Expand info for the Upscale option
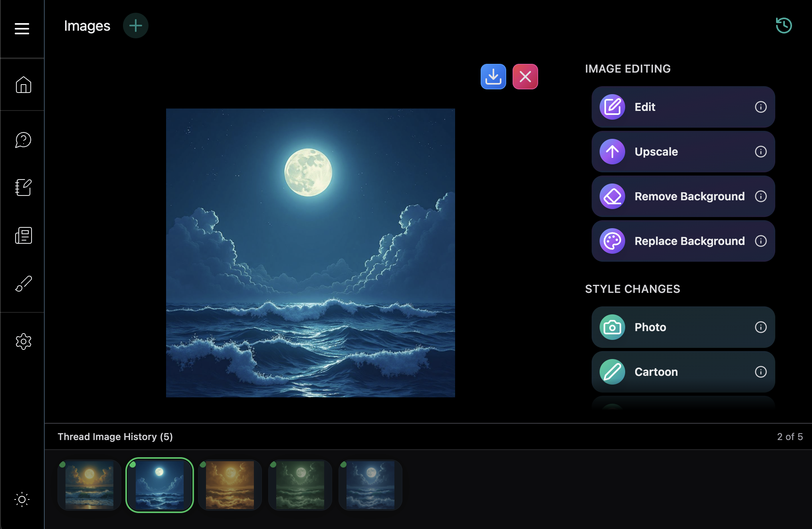This screenshot has width=812, height=529. point(761,152)
